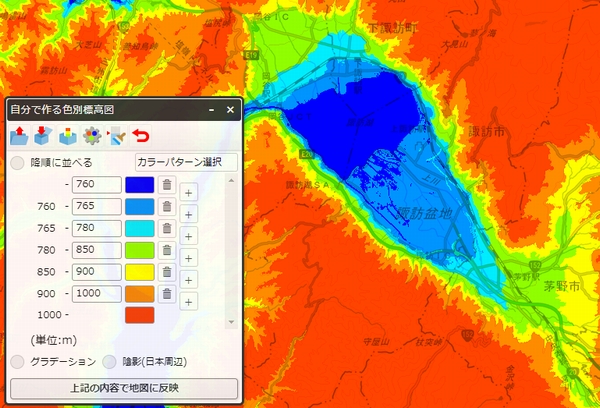This screenshot has width=600, height=408.
Task: Pick the dark blue color swatch
Action: [139, 185]
